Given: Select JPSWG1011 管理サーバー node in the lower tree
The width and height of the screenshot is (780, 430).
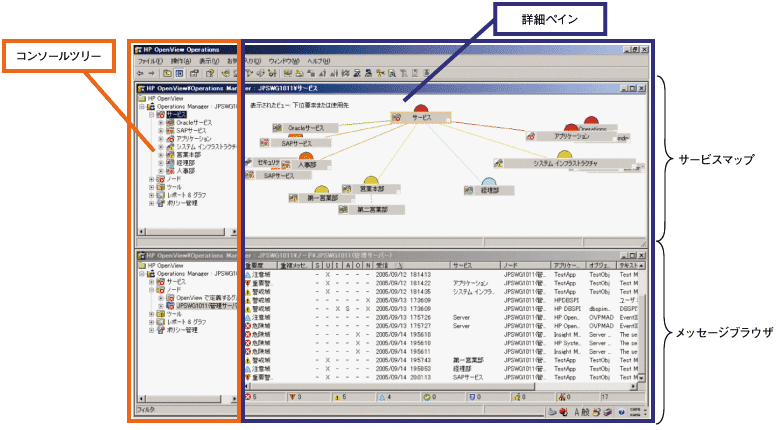Looking at the screenshot, I should point(206,306).
